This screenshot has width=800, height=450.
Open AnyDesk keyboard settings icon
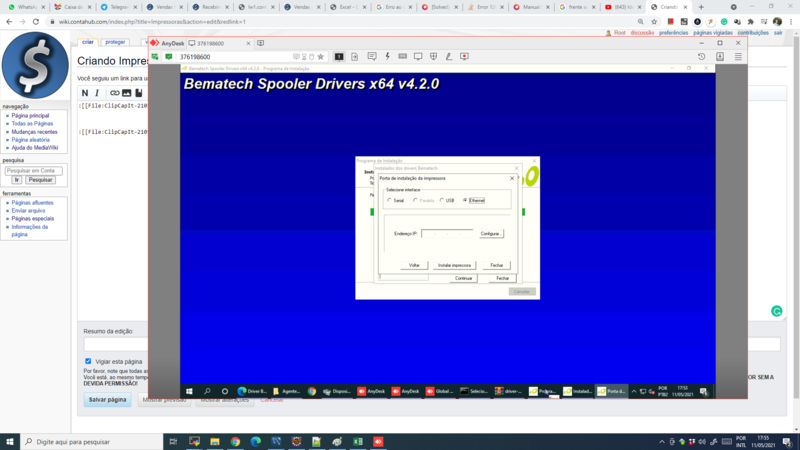pos(403,57)
